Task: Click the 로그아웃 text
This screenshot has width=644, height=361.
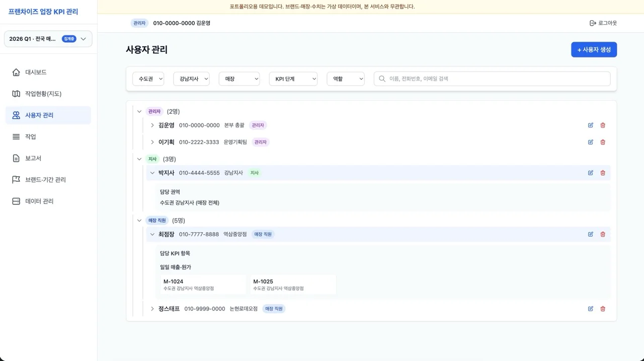Action: pyautogui.click(x=607, y=23)
